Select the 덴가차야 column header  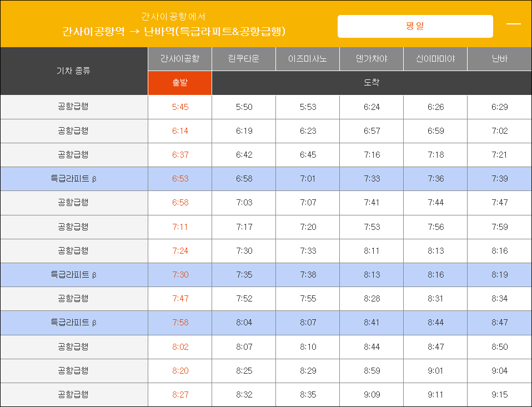[x=371, y=59]
